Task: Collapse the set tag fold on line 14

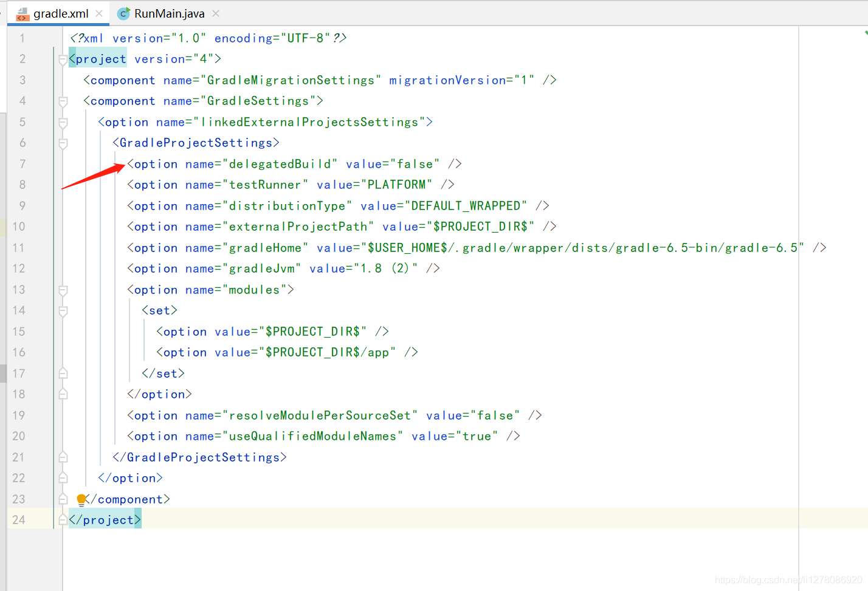Action: tap(63, 311)
